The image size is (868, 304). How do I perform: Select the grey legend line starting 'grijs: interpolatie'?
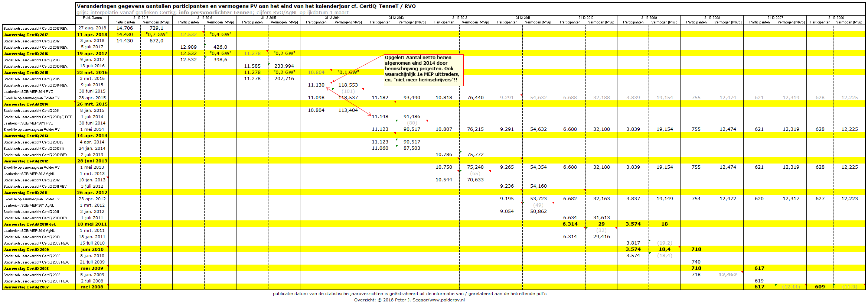click(212, 13)
